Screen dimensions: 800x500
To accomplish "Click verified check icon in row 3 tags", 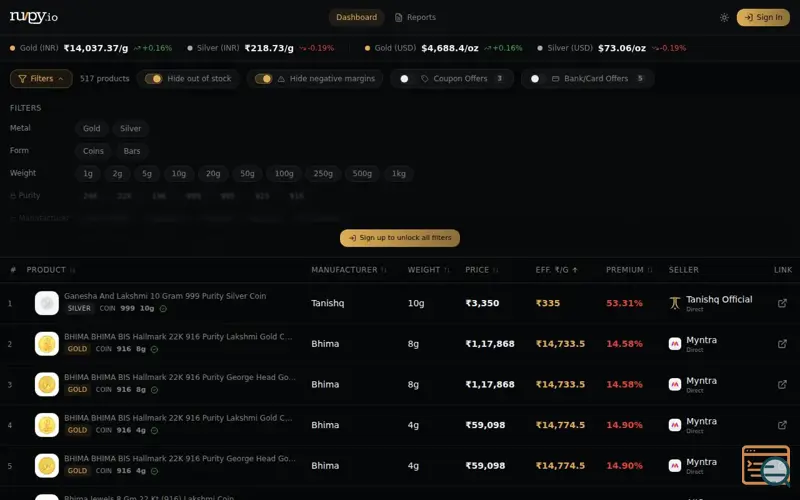I will pos(154,390).
